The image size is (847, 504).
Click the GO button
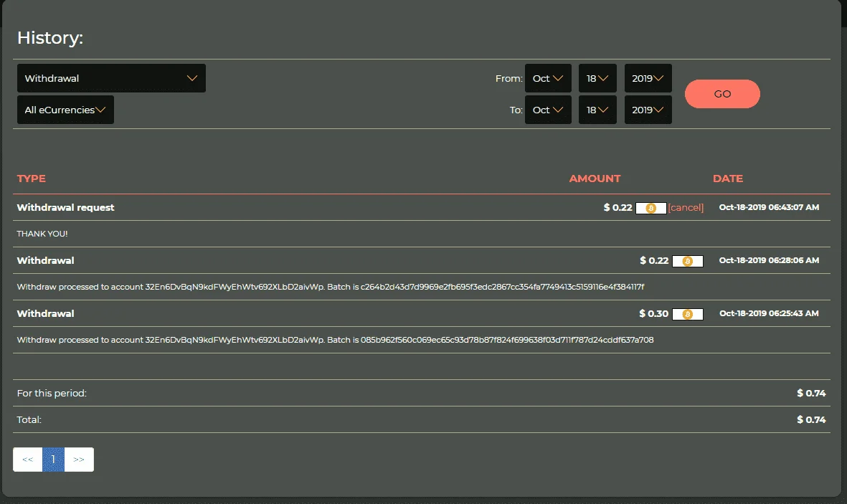click(x=722, y=94)
